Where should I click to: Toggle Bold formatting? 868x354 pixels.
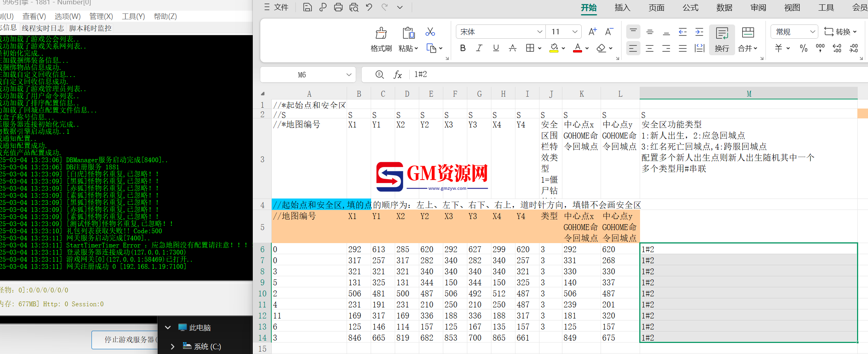463,48
